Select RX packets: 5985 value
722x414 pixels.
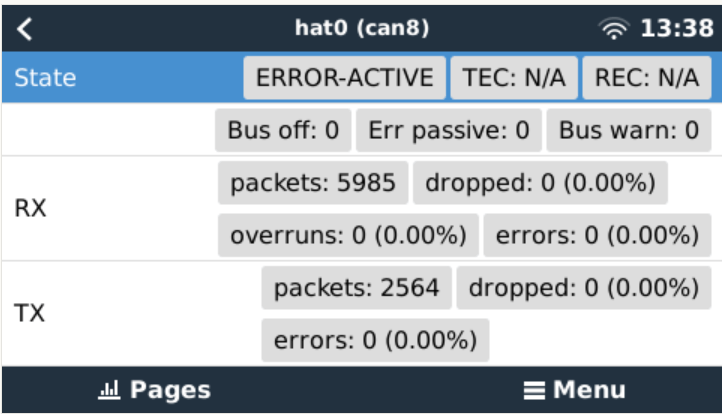click(313, 183)
